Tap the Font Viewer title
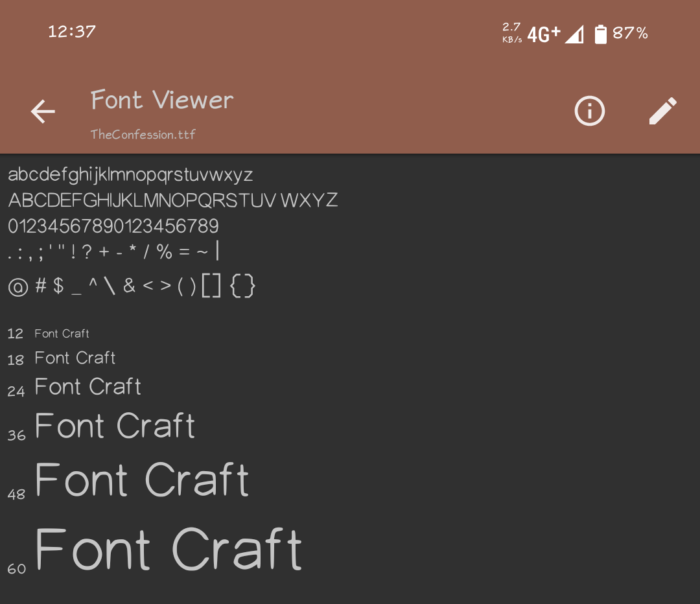Screen dimensions: 700x604 coord(162,100)
